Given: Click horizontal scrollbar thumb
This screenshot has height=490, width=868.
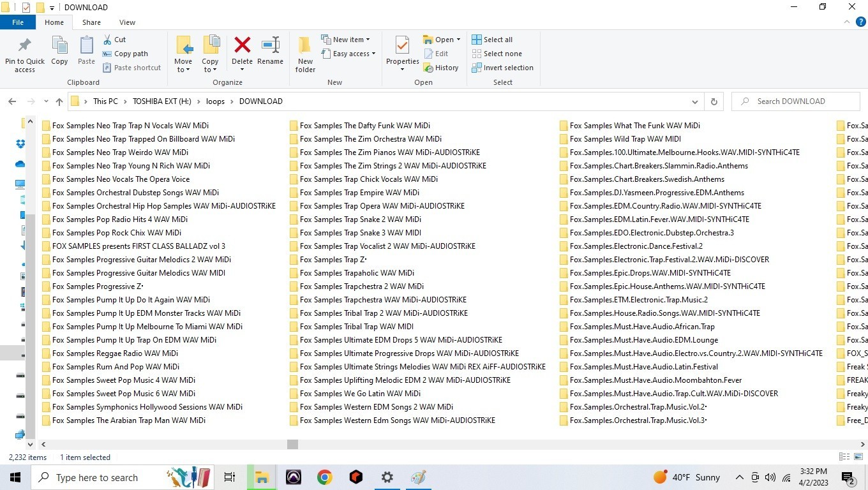Looking at the screenshot, I should tap(292, 444).
